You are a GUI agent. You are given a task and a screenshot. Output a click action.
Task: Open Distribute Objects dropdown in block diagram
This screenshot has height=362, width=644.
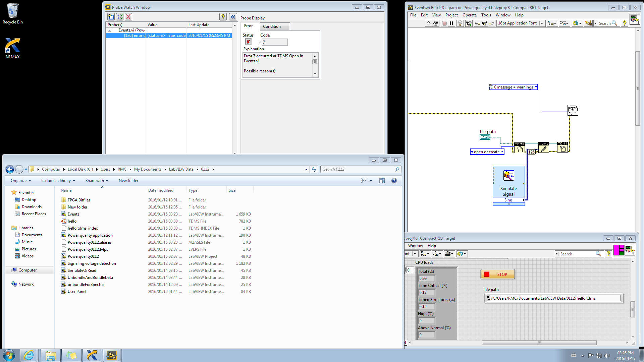tap(565, 23)
